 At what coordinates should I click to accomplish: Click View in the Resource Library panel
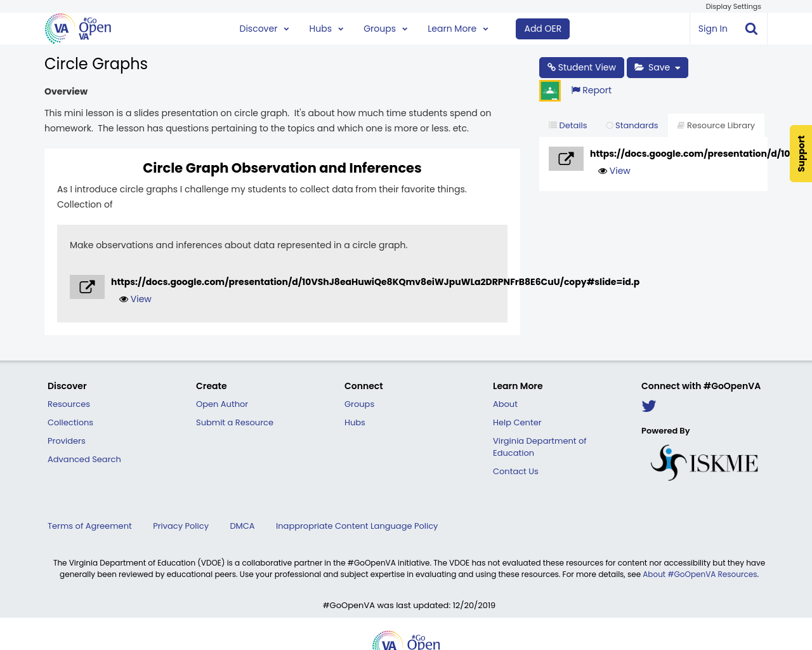click(x=614, y=171)
